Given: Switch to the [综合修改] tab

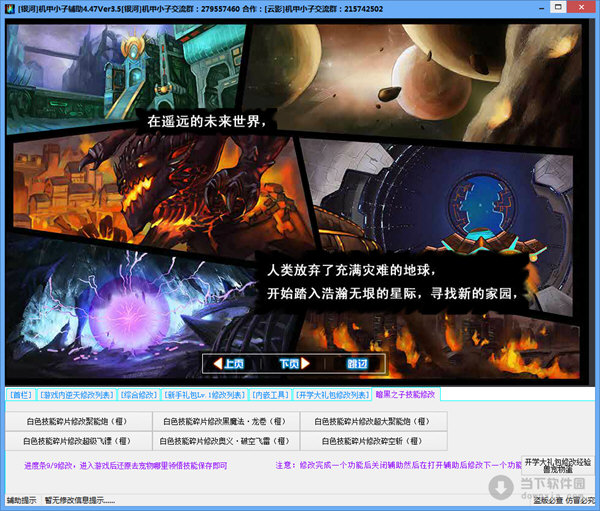Looking at the screenshot, I should (139, 395).
